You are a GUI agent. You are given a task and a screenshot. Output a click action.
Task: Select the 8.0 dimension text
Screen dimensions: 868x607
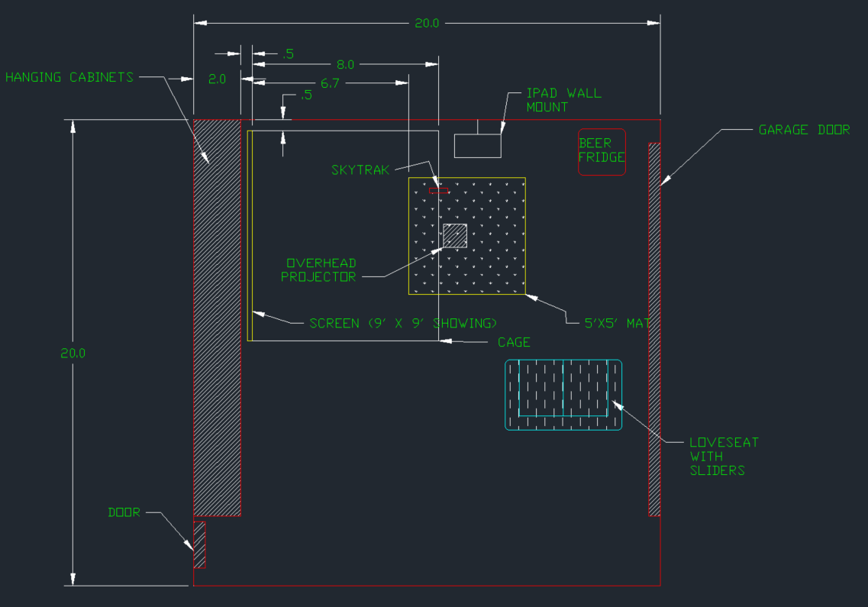tap(345, 64)
